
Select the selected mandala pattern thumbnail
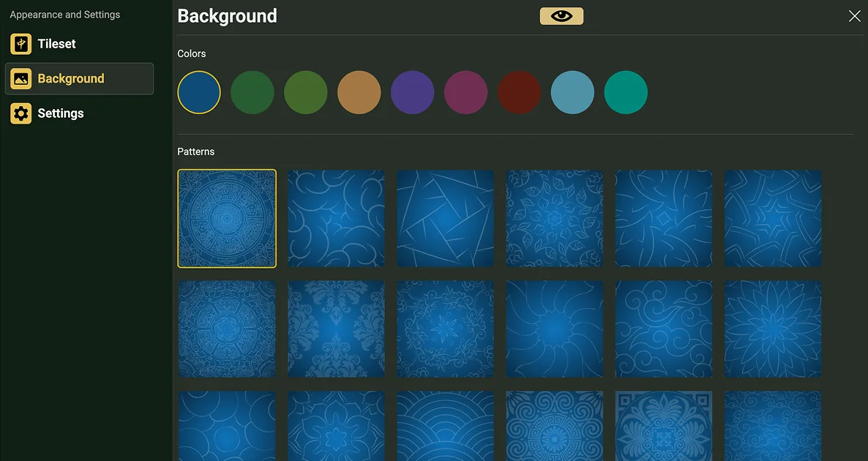point(227,219)
